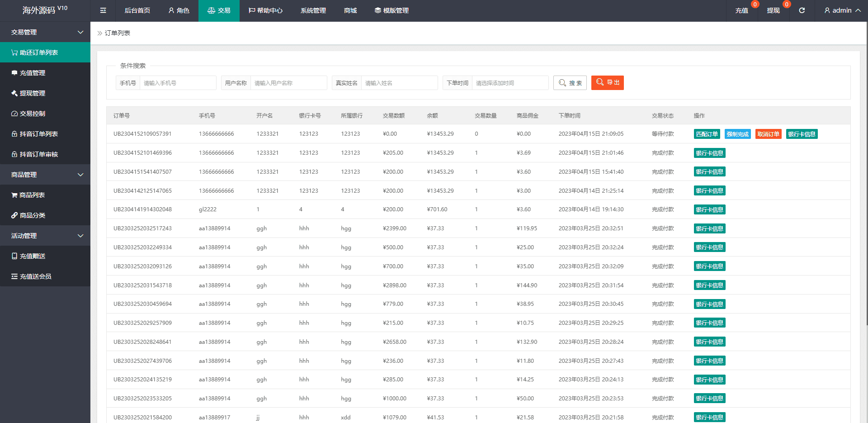Open 商品分类 sidebar entry
Image resolution: width=868 pixels, height=423 pixels.
[32, 215]
